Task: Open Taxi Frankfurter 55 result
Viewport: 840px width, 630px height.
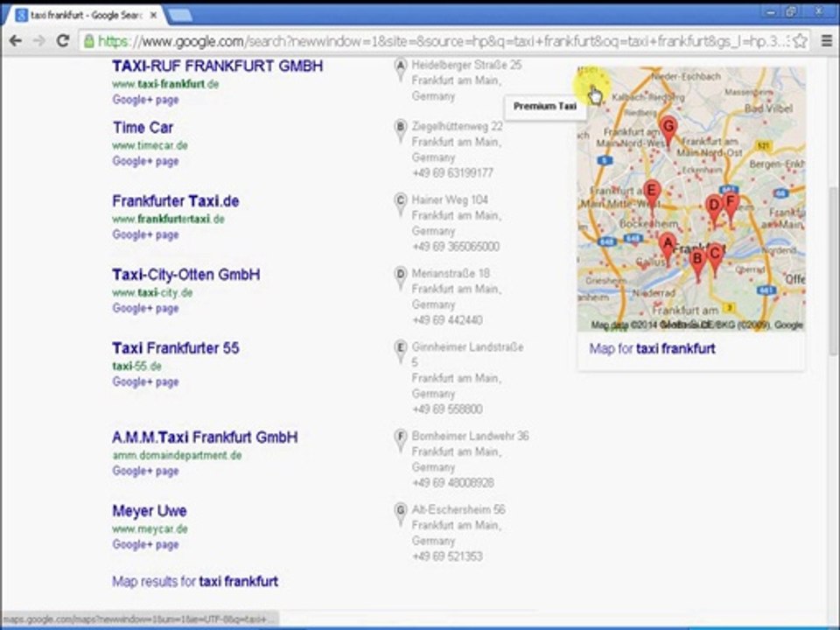Action: click(x=176, y=348)
